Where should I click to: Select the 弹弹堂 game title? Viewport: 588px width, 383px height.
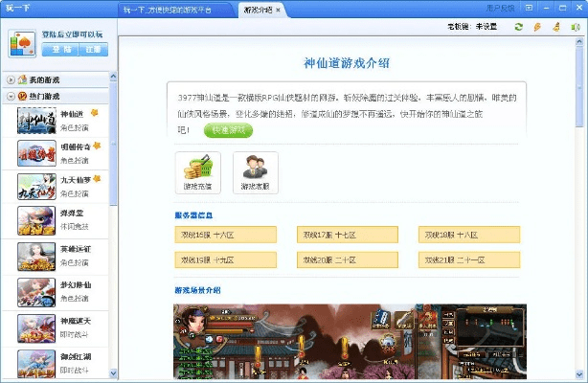72,214
